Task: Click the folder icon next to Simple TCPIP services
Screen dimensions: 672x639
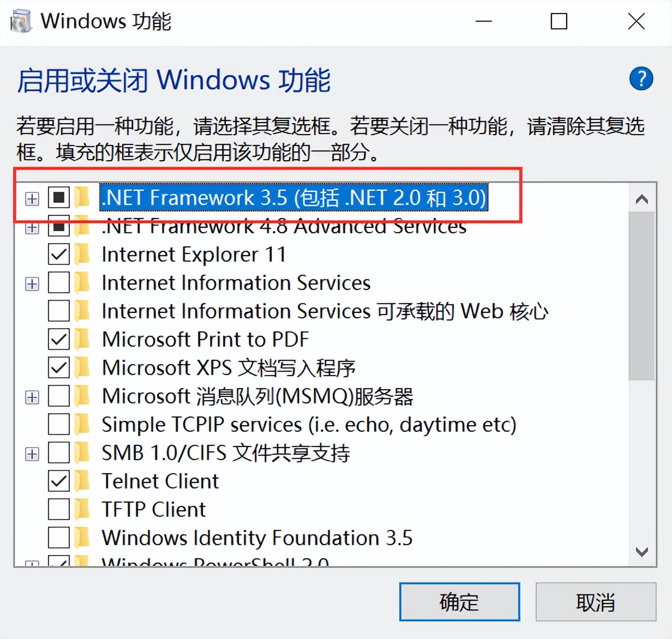Action: coord(83,425)
